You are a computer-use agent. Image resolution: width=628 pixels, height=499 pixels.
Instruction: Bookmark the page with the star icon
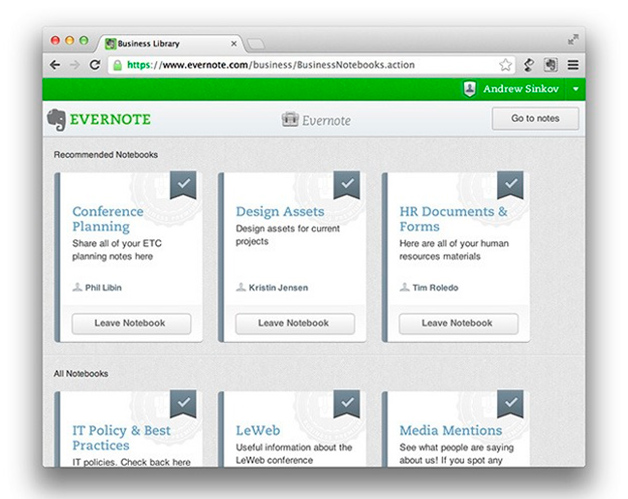tap(505, 65)
